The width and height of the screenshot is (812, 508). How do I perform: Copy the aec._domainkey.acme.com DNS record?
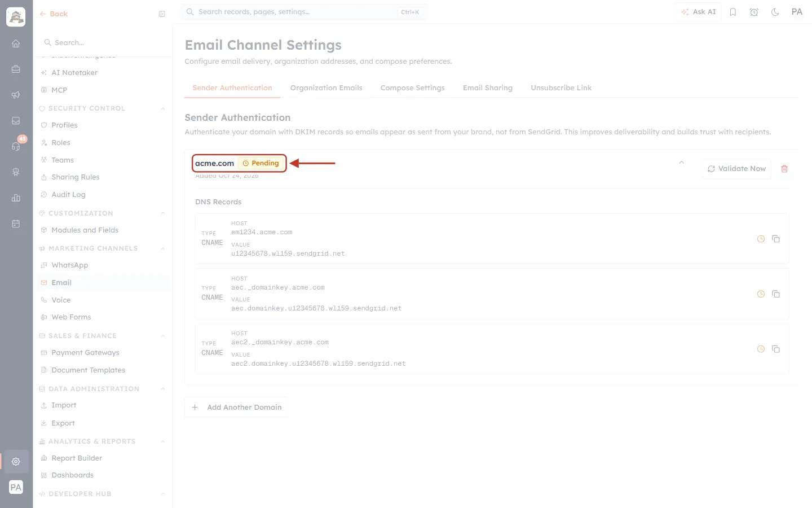tap(776, 294)
